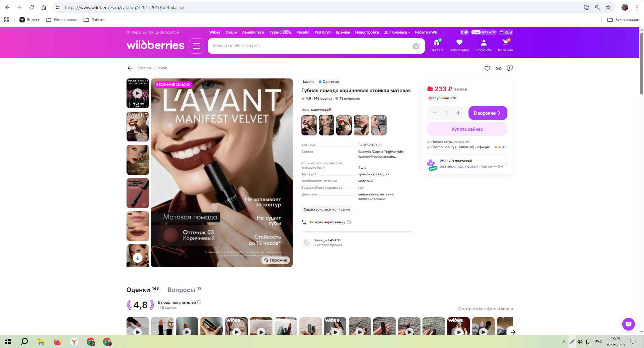Show info about Выбор покупателей
Image resolution: width=644 pixels, height=348 pixels.
[x=199, y=302]
